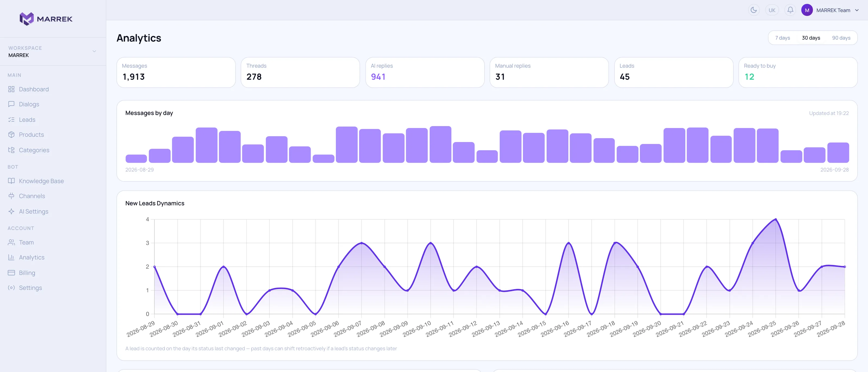This screenshot has height=372, width=868.
Task: Click the 2026-09-07 point on leads chart
Action: (362, 243)
